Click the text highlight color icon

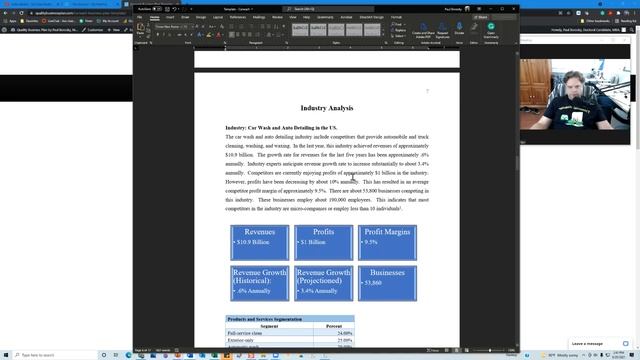(209, 35)
